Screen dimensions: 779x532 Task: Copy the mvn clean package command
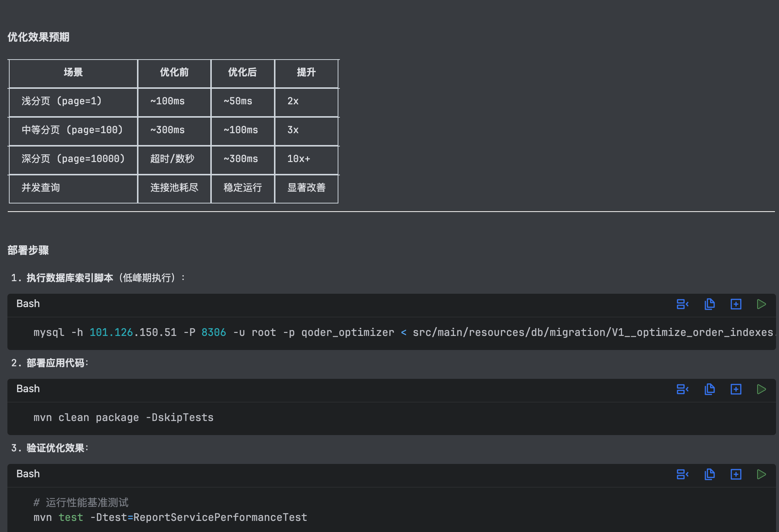[x=709, y=389]
